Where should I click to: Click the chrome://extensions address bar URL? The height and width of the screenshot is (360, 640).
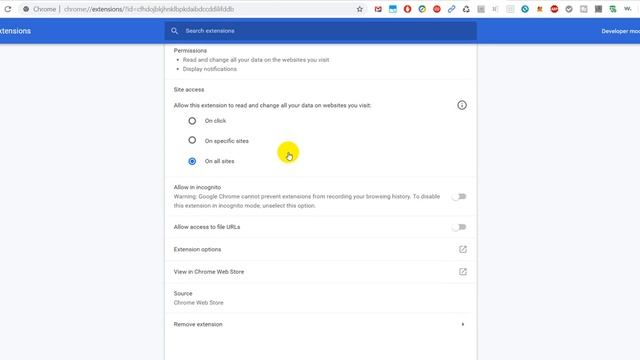(x=149, y=9)
